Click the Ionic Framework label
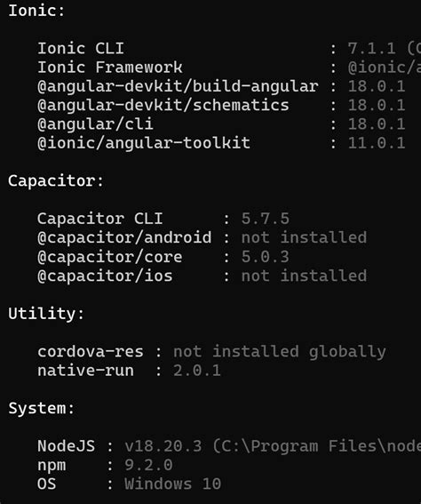This screenshot has height=504, width=421. pos(110,68)
